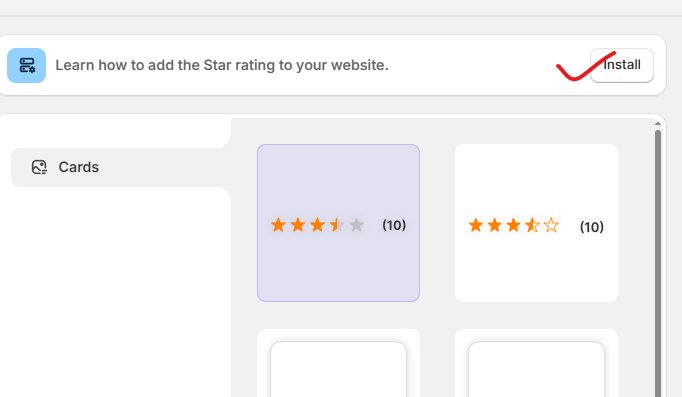This screenshot has height=397, width=682.
Task: Select the outlined-star rating style card
Action: coord(536,223)
